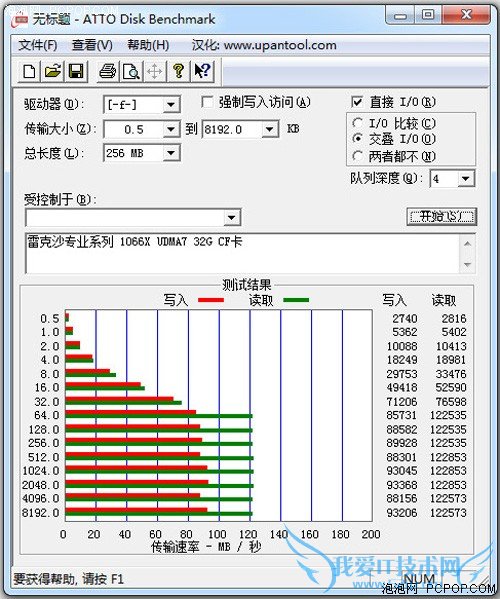The width and height of the screenshot is (500, 599).
Task: Select 交叠 I/O(O) radio button
Action: point(358,138)
